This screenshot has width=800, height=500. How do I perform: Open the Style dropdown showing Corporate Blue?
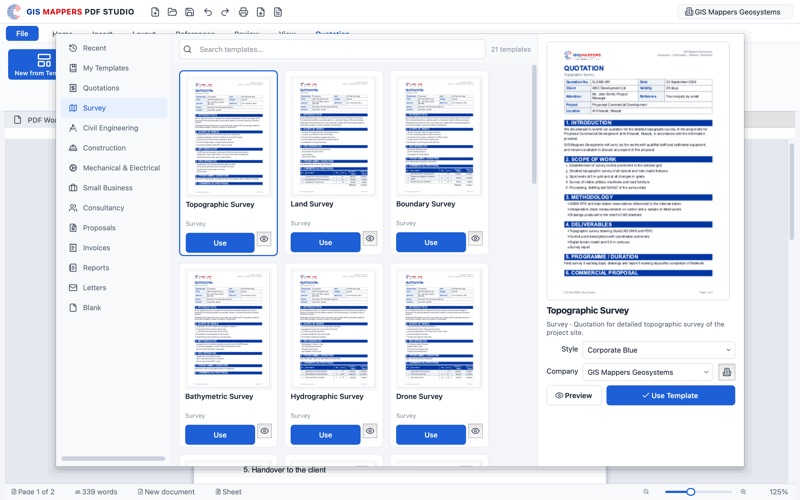[x=659, y=350]
